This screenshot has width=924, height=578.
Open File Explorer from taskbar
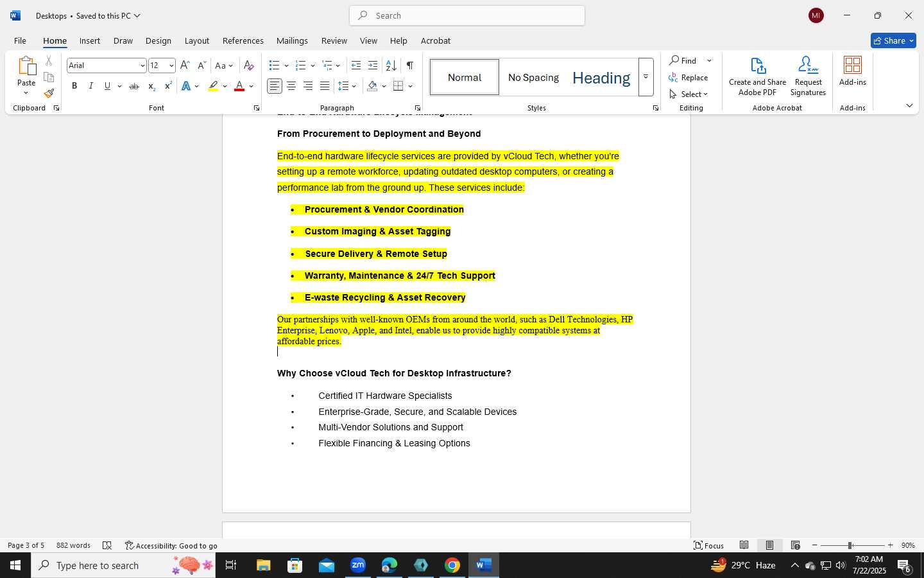tap(264, 565)
